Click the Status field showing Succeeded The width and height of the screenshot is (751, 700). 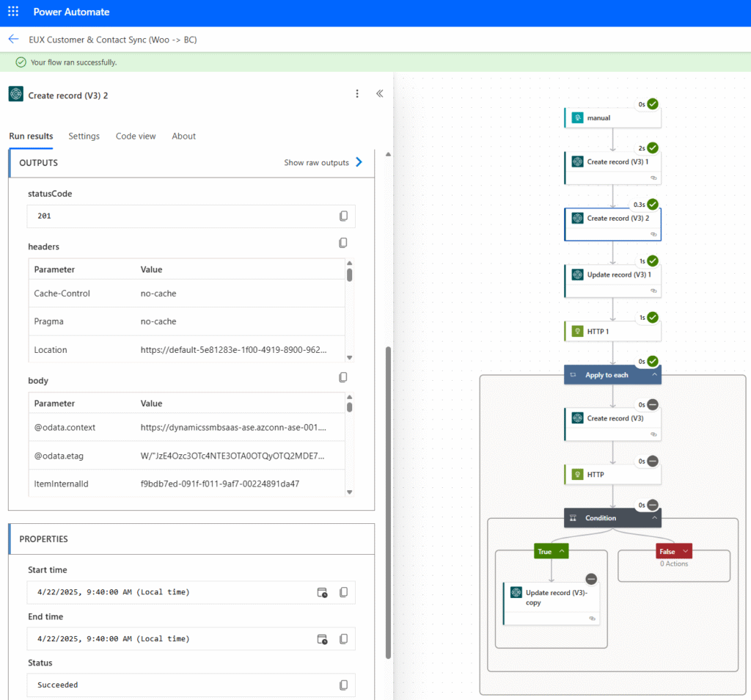191,685
